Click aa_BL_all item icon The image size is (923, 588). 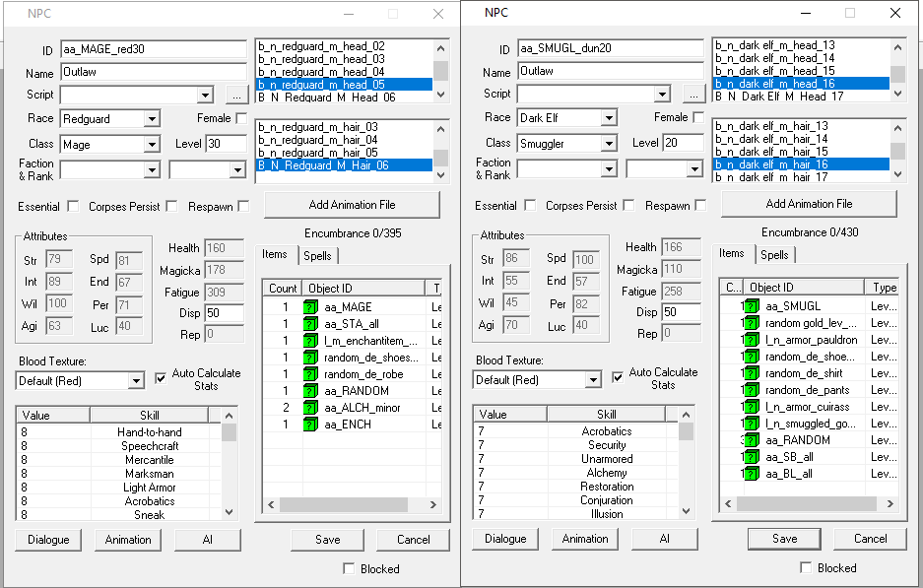coord(752,473)
